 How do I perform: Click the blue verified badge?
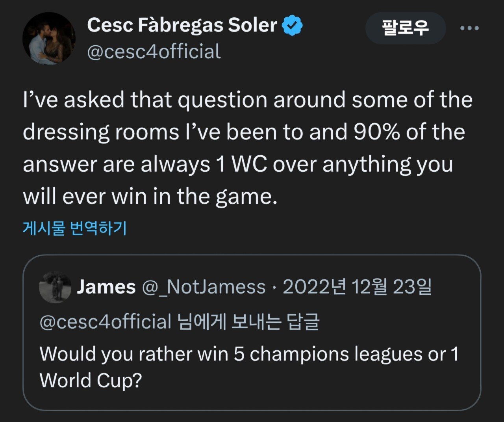pos(292,25)
